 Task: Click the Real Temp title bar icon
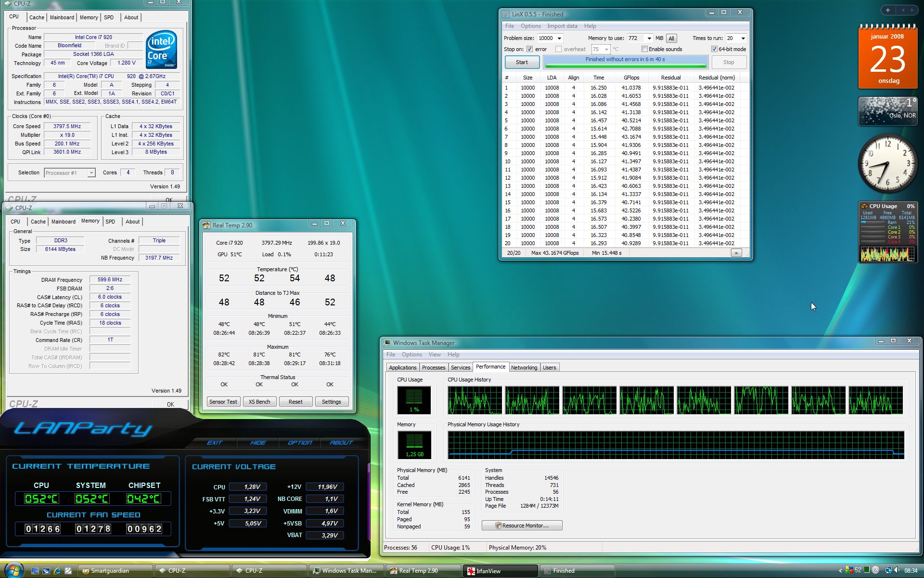point(206,225)
